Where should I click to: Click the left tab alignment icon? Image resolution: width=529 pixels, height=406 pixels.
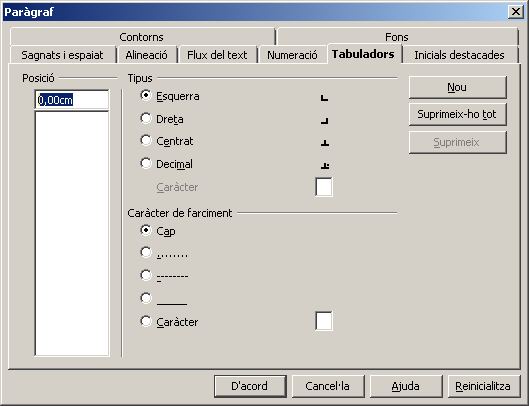coord(324,98)
